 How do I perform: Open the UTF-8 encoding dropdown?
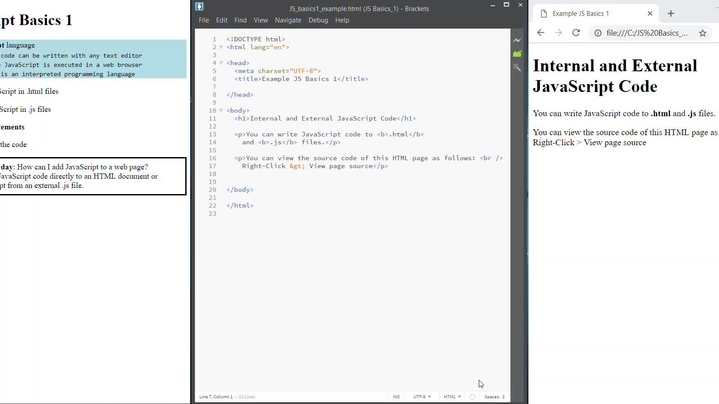pyautogui.click(x=422, y=397)
